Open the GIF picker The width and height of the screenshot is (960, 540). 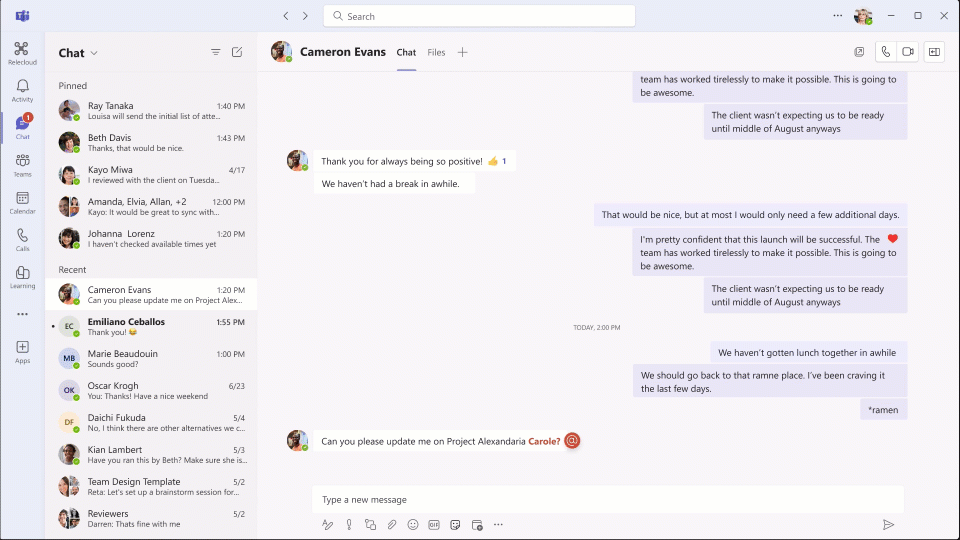click(x=434, y=524)
